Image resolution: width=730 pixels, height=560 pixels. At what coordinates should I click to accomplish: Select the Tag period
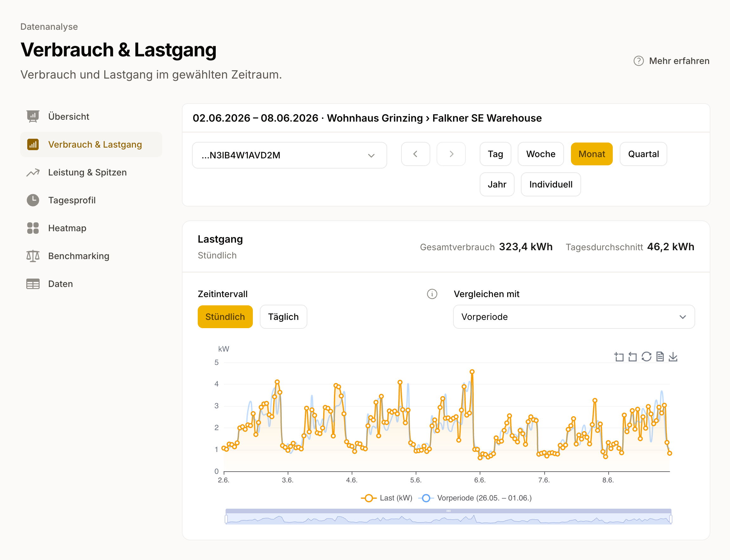495,154
